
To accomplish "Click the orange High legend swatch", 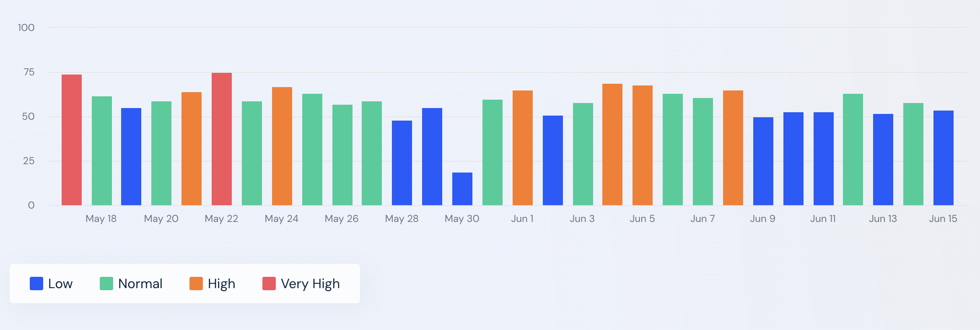I will (x=196, y=284).
